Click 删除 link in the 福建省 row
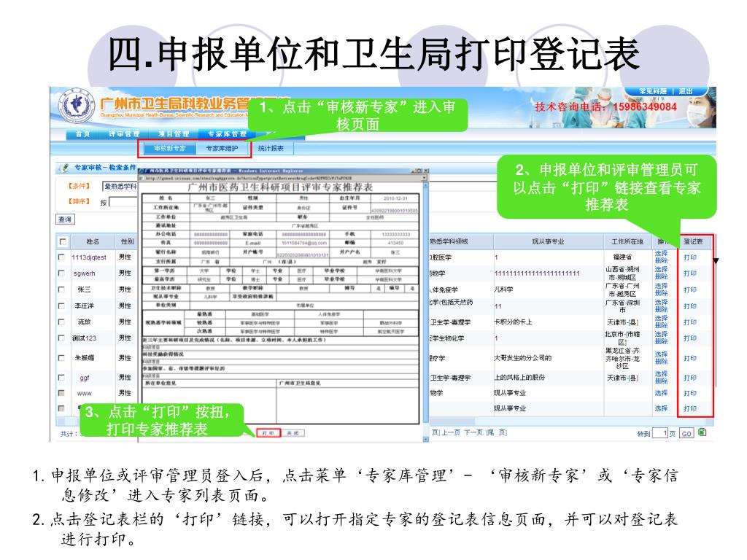 tap(661, 260)
